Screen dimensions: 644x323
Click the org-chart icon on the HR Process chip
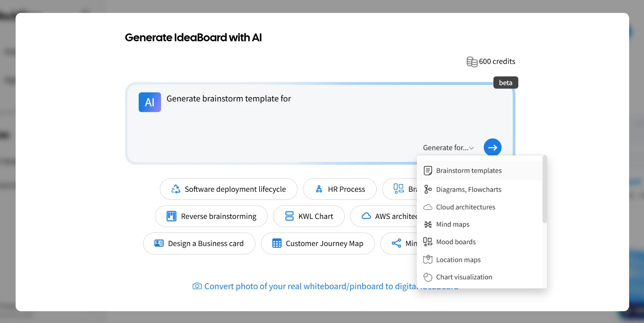320,189
